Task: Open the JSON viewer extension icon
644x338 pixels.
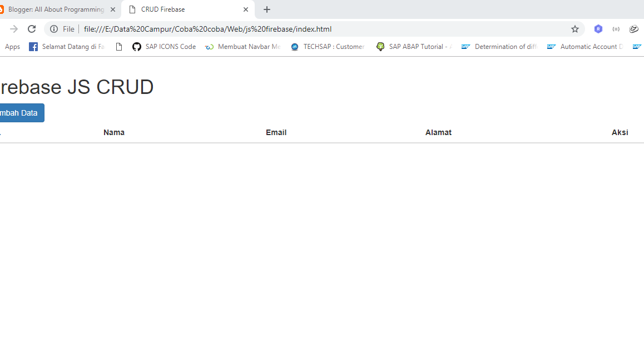Action: 616,28
